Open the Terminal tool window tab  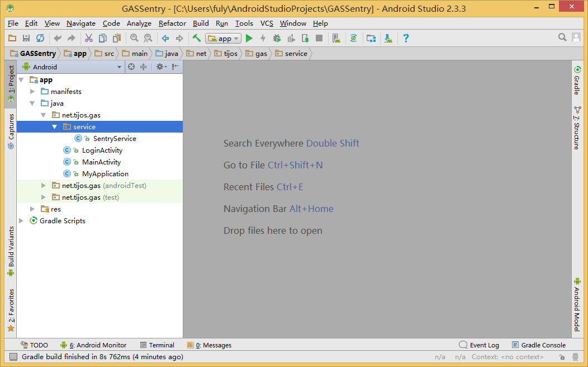(157, 345)
